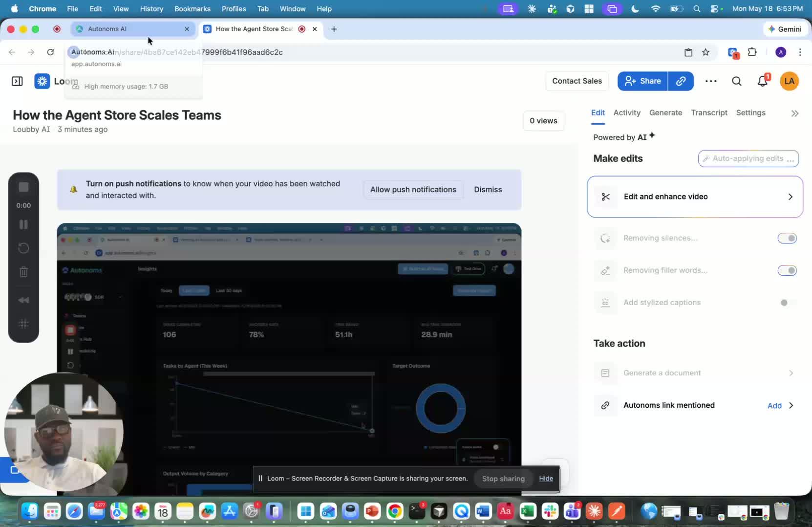Expand the Autonoms link mentioned chevron
Image resolution: width=812 pixels, height=527 pixels.
pos(791,405)
